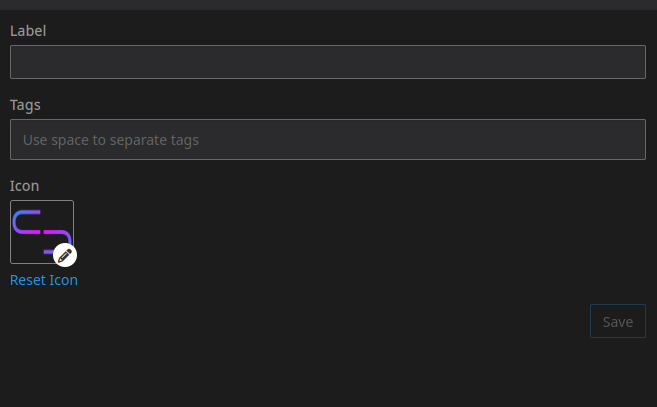Click the "Label" field caption
Screen dimensions: 657x407
[28, 31]
